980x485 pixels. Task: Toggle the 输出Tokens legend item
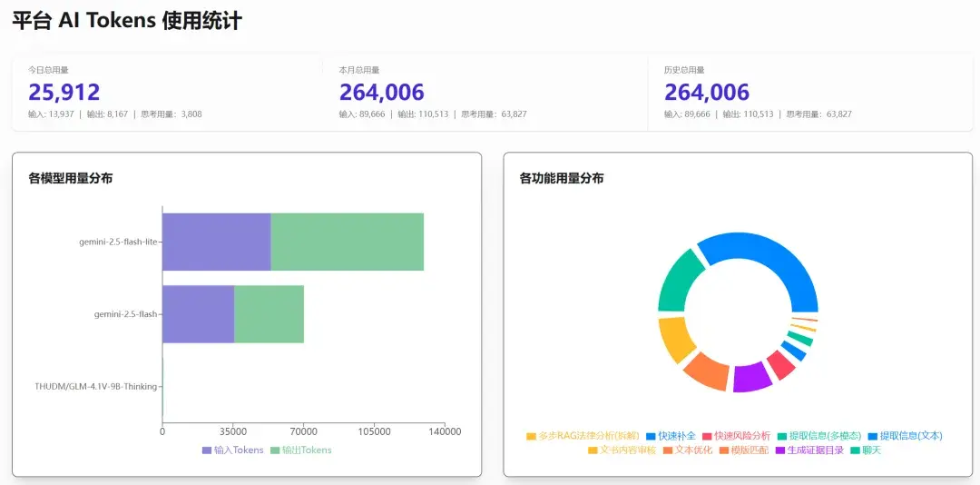pyautogui.click(x=301, y=450)
